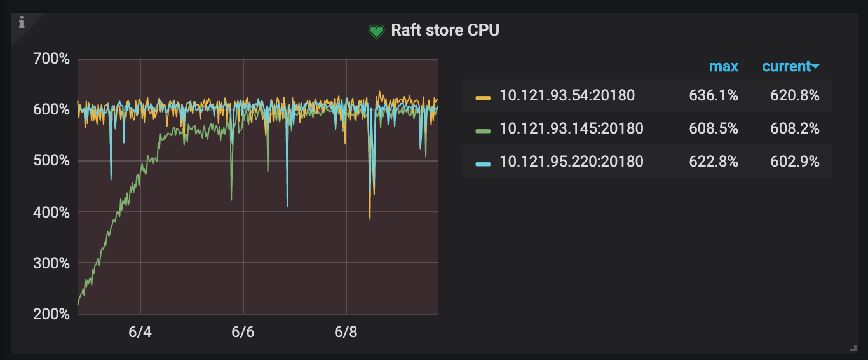The width and height of the screenshot is (868, 360).
Task: Click the panel resize handle in bottom corner
Action: (x=853, y=347)
